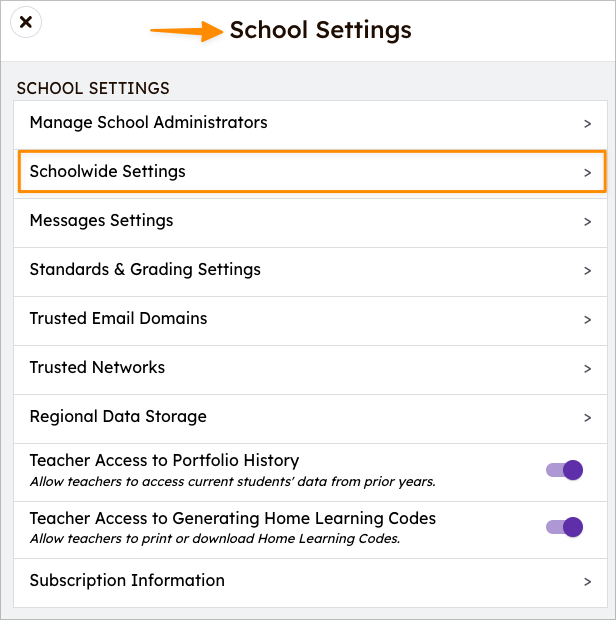Toggle Teacher Access to Generating Home Learning Codes
616x620 pixels.
[x=564, y=527]
